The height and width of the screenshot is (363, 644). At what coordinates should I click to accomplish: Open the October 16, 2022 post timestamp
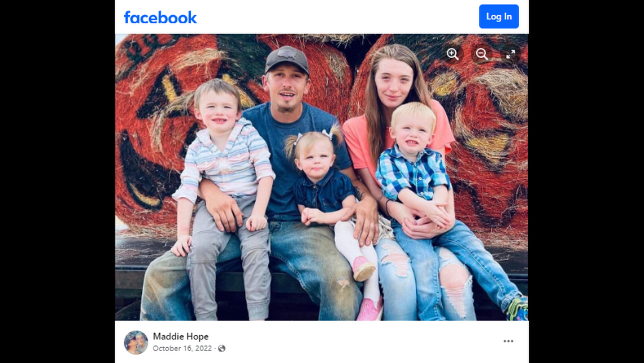182,349
